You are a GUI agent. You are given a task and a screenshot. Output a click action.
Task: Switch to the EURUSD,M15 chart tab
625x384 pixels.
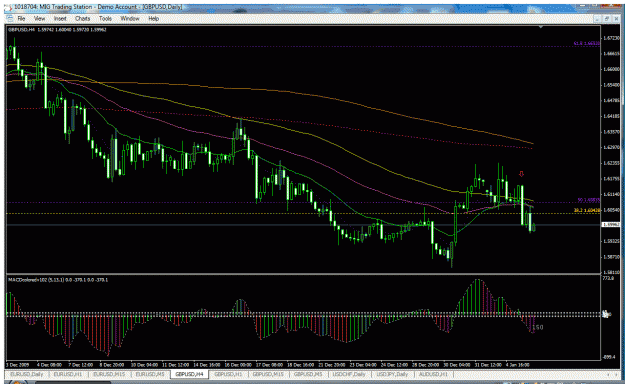pyautogui.click(x=108, y=374)
